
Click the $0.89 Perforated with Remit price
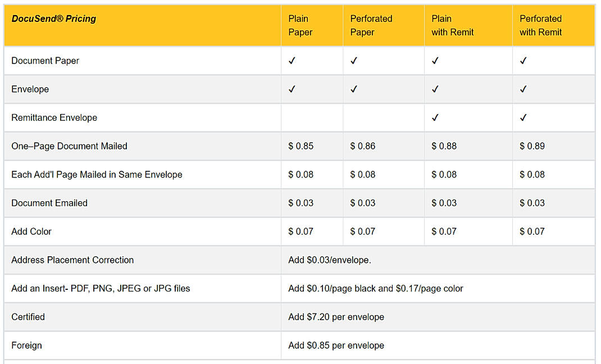[x=531, y=145]
